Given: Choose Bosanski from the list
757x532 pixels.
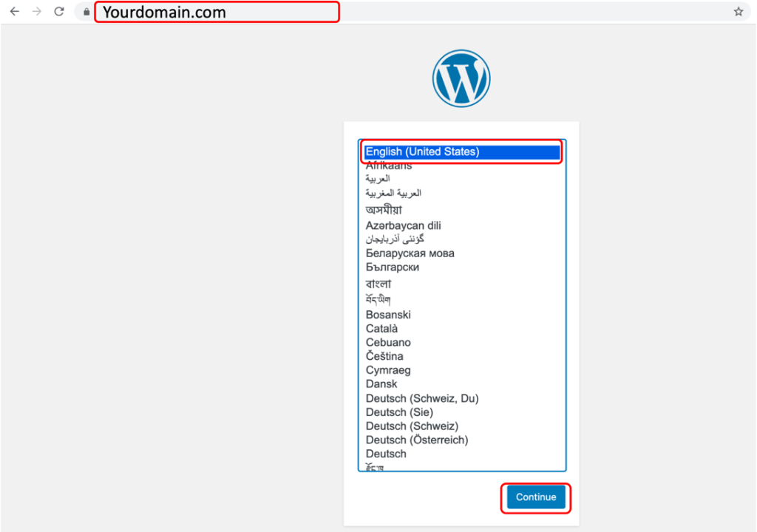Looking at the screenshot, I should pyautogui.click(x=463, y=315).
